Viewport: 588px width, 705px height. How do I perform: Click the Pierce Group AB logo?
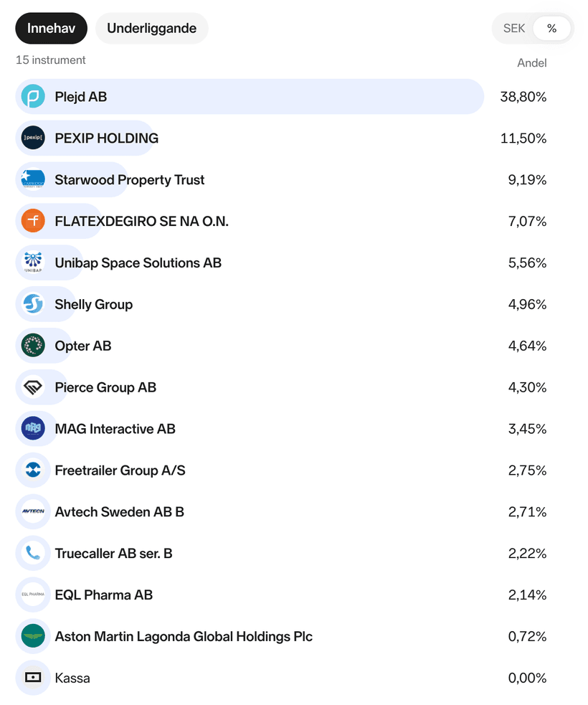(x=33, y=388)
